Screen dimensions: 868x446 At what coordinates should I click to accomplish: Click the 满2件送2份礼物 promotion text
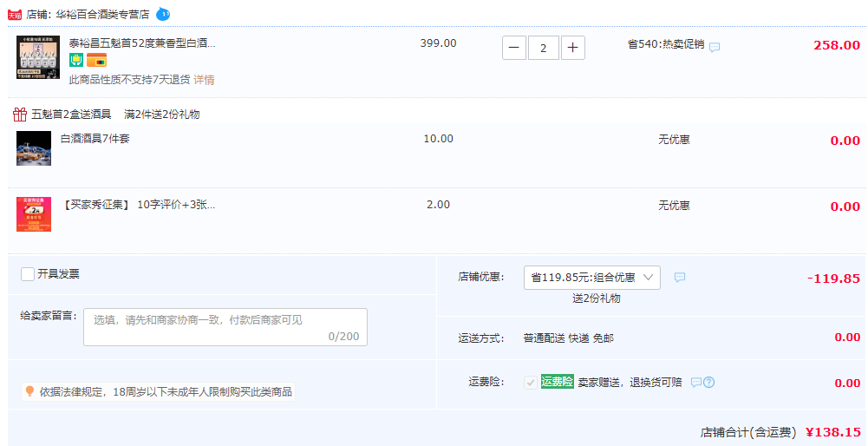pyautogui.click(x=162, y=115)
